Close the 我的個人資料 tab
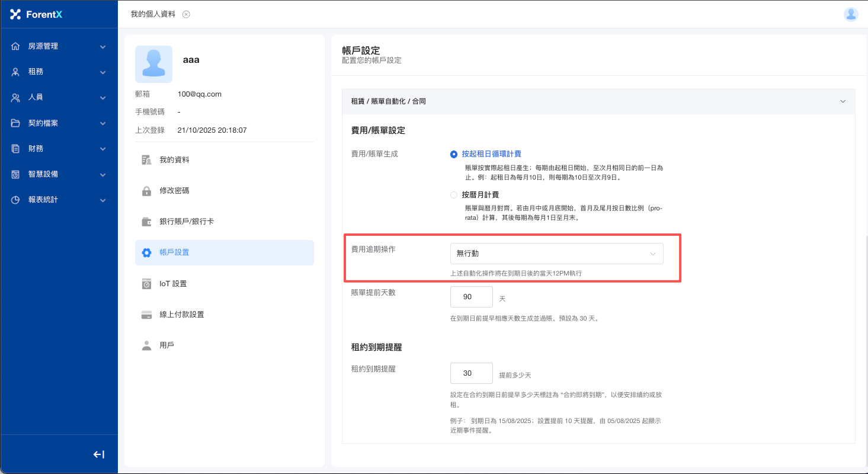The image size is (868, 474). 186,14
